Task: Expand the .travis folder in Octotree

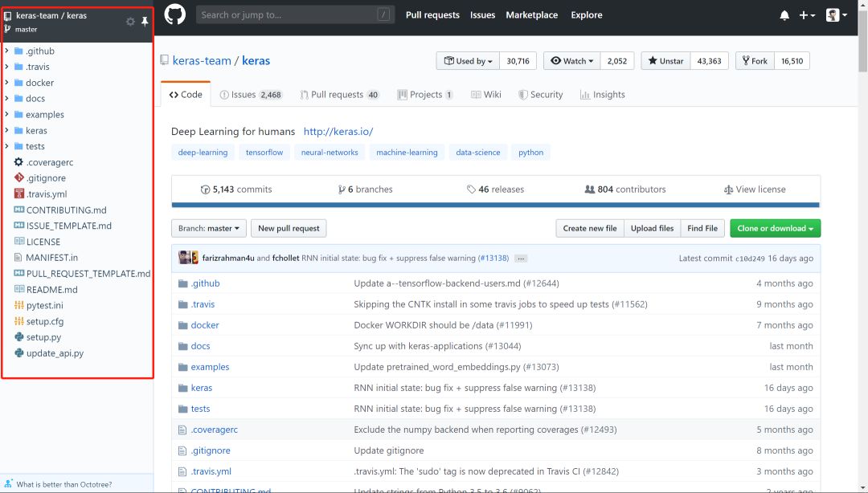Action: [x=6, y=67]
